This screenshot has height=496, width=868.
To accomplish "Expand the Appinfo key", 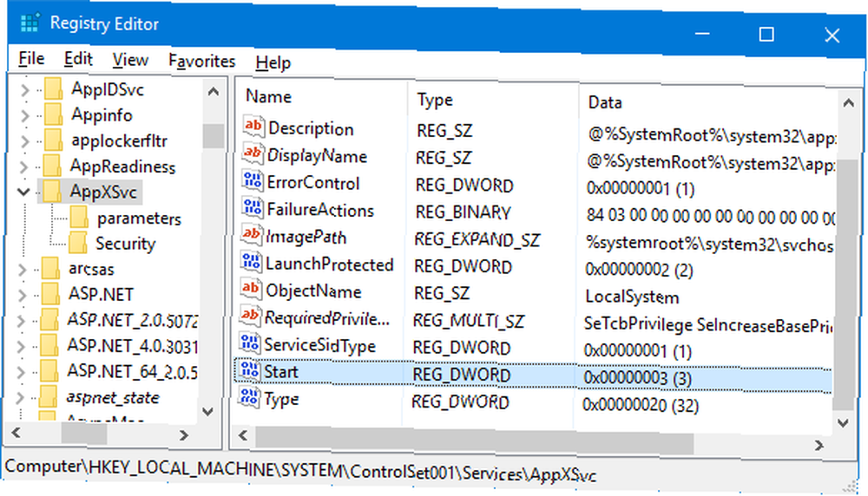I will [24, 115].
